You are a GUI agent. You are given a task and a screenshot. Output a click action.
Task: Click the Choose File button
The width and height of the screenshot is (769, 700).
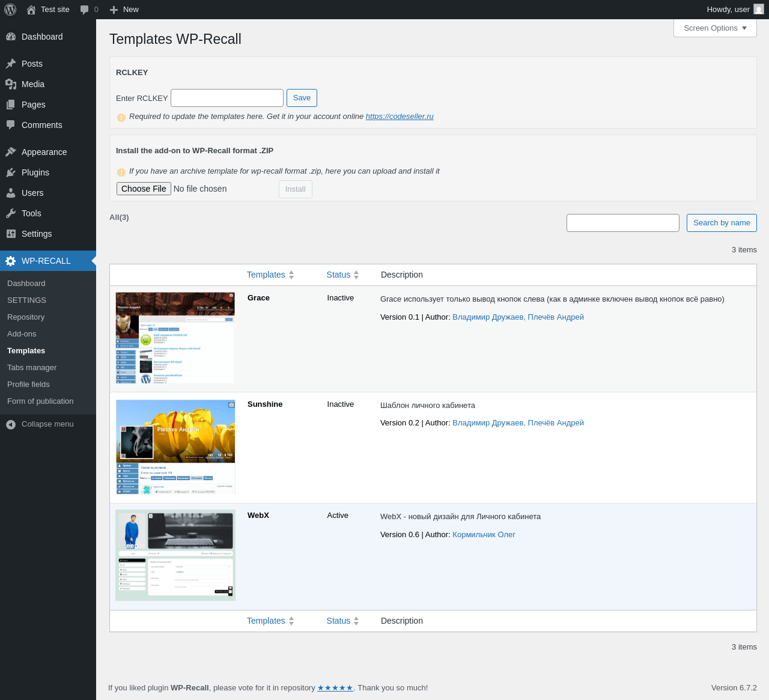[144, 189]
